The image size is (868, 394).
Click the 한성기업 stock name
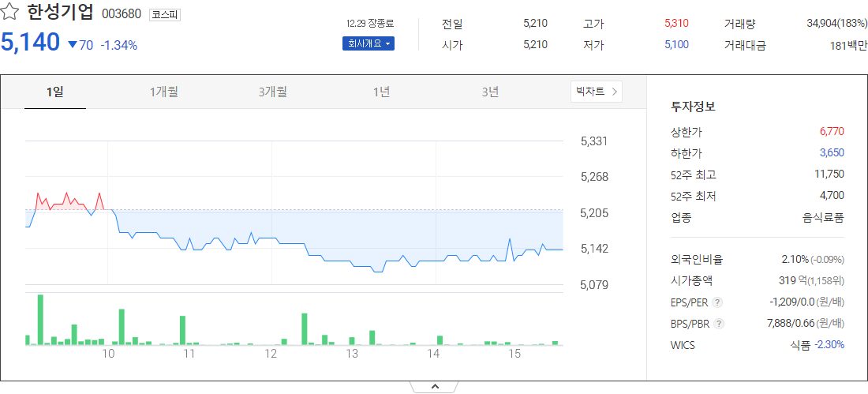pos(60,13)
